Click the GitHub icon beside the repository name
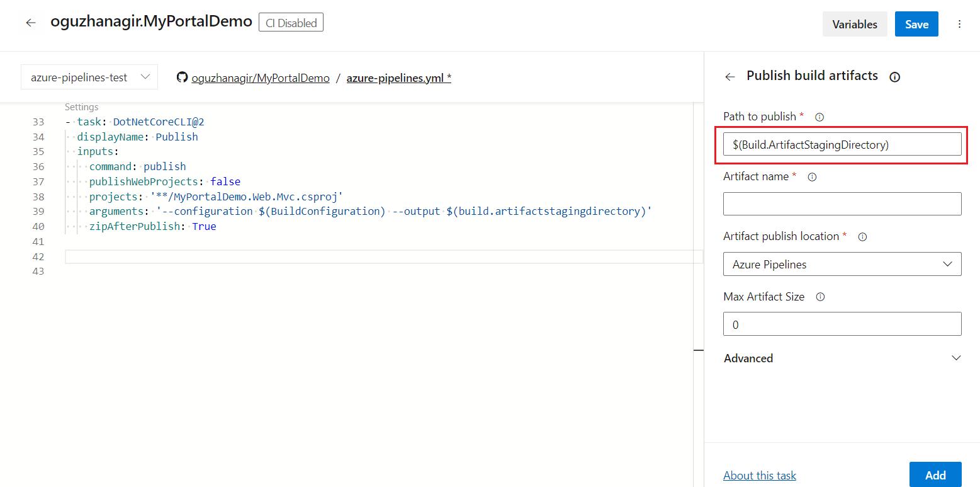The height and width of the screenshot is (487, 980). 182,77
